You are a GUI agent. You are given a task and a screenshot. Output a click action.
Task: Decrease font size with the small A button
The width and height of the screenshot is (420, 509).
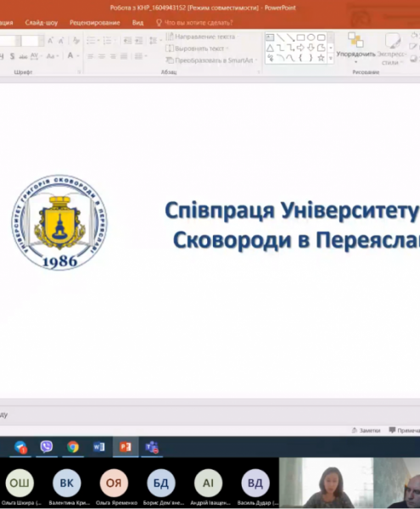pos(61,41)
